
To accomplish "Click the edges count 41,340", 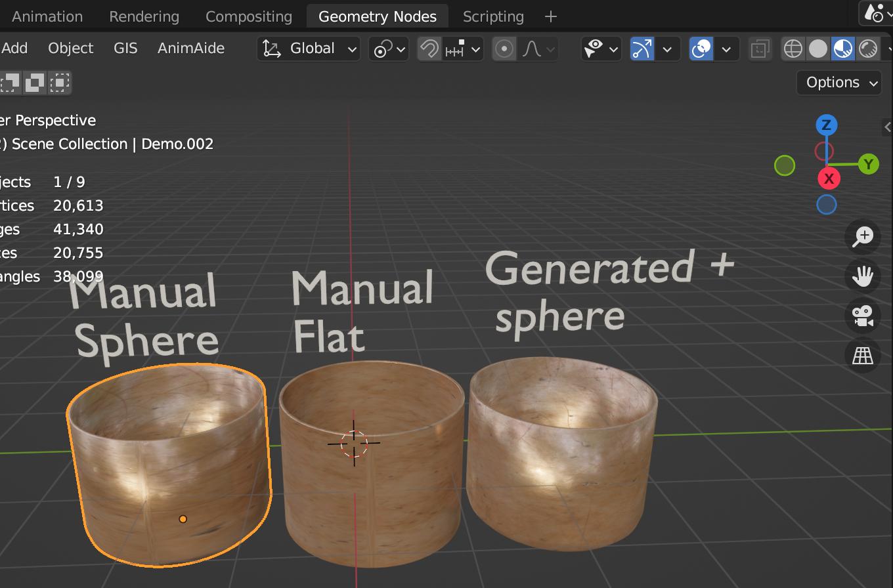I will (78, 230).
